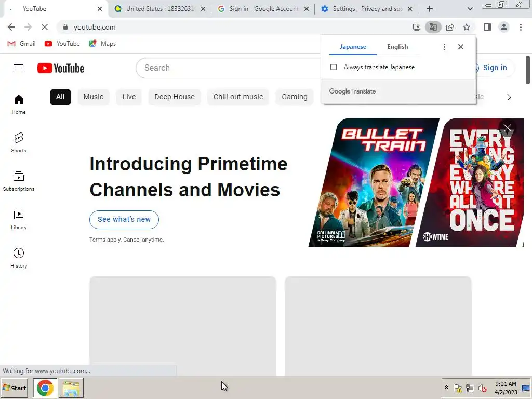This screenshot has width=532, height=399.
Task: Open Subscriptions in the sidebar
Action: pos(19,181)
